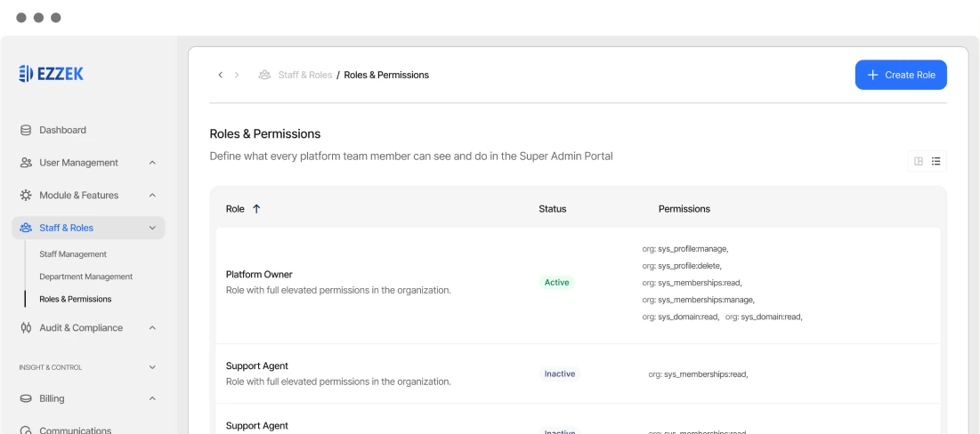This screenshot has width=980, height=434.
Task: Expand Billing chevron
Action: tap(152, 398)
